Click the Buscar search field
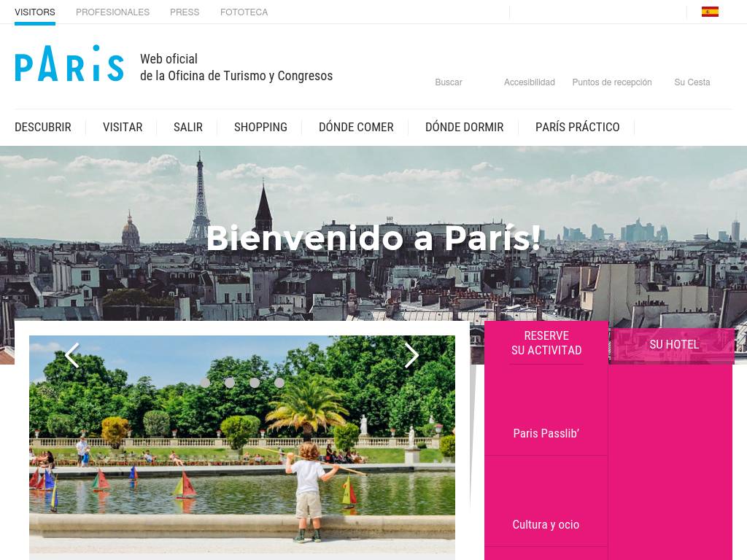This screenshot has height=560, width=747. coord(449,82)
